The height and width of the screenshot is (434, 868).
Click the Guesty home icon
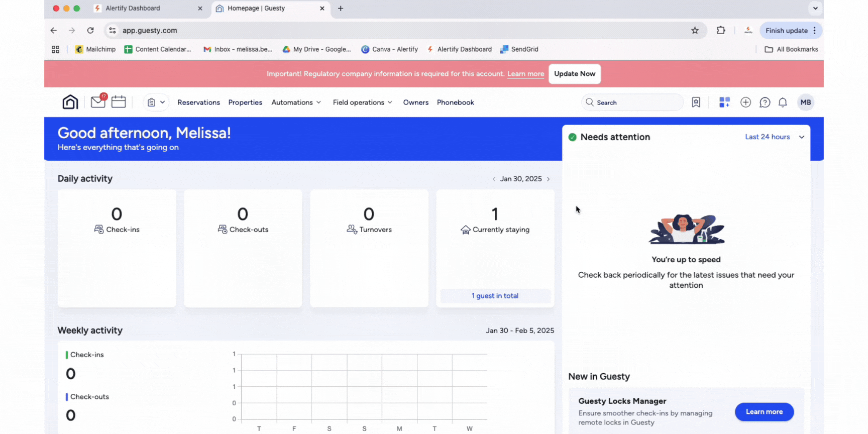click(70, 102)
